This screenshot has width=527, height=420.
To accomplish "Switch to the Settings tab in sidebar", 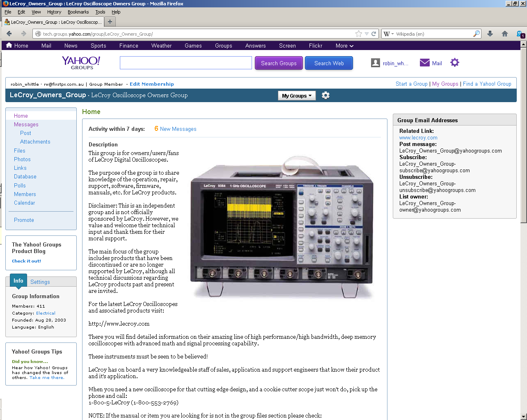I will point(40,282).
